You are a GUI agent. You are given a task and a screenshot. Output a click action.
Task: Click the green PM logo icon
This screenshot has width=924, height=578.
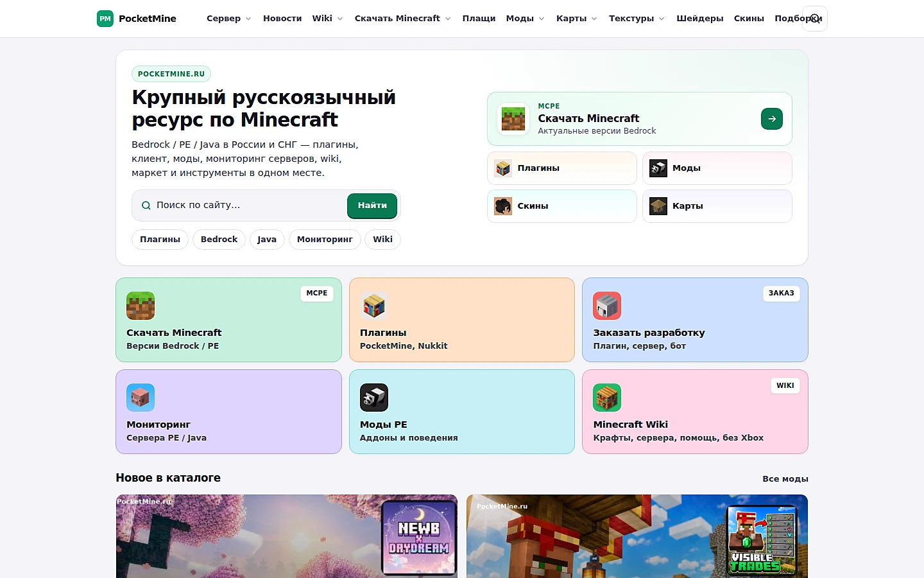point(105,19)
